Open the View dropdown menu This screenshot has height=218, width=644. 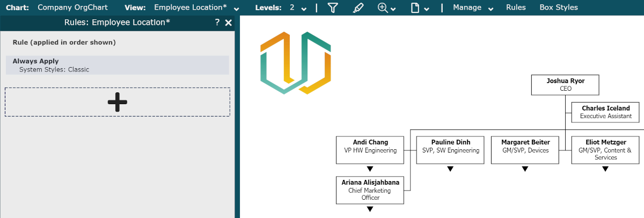(x=196, y=8)
